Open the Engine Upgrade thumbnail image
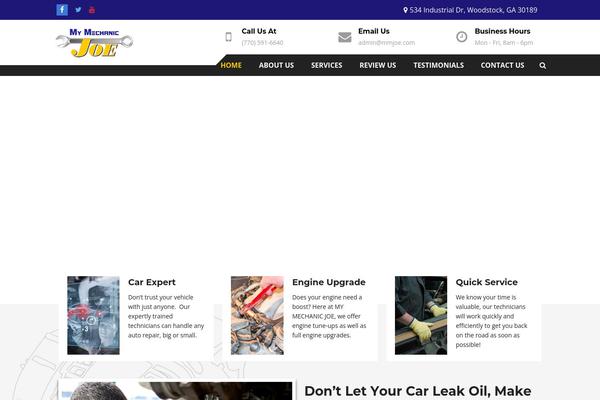This screenshot has height=400, width=600. 257,315
